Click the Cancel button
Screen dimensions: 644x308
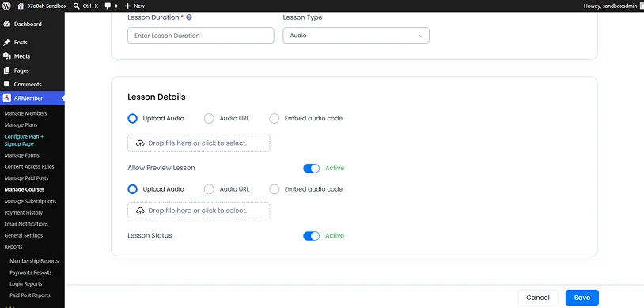click(538, 298)
